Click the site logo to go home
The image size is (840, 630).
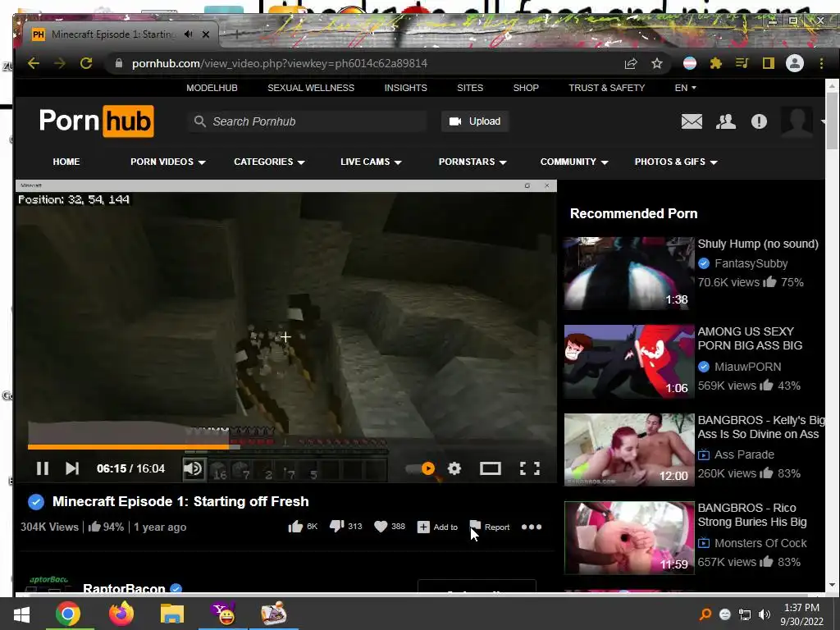click(97, 121)
